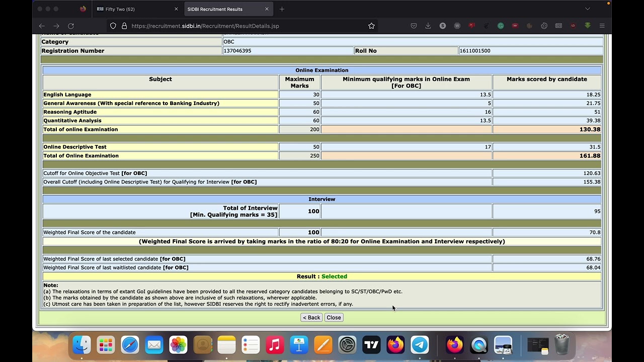644x362 pixels.
Task: Open the Trash in the dock
Action: point(562,345)
